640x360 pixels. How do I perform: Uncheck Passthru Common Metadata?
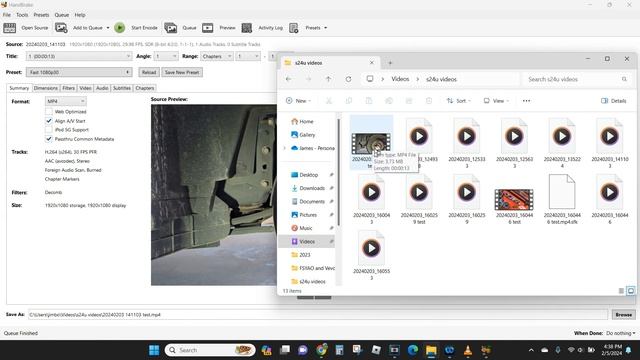[x=49, y=139]
